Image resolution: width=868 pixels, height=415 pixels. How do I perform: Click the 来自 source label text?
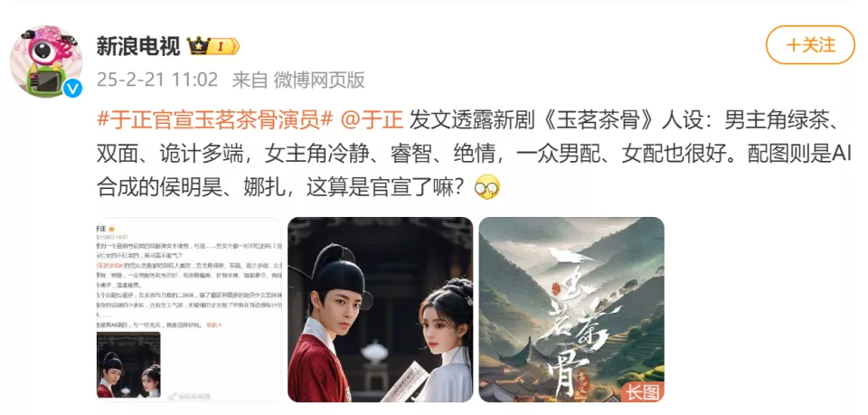pos(250,80)
